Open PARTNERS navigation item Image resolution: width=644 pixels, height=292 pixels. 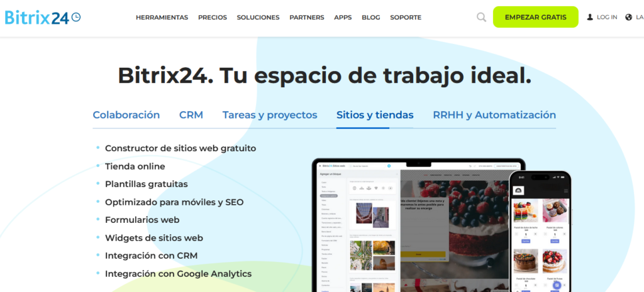click(x=307, y=17)
